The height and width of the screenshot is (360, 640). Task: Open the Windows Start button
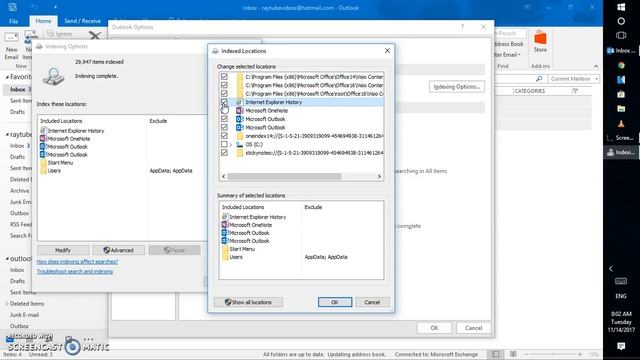coord(621,7)
